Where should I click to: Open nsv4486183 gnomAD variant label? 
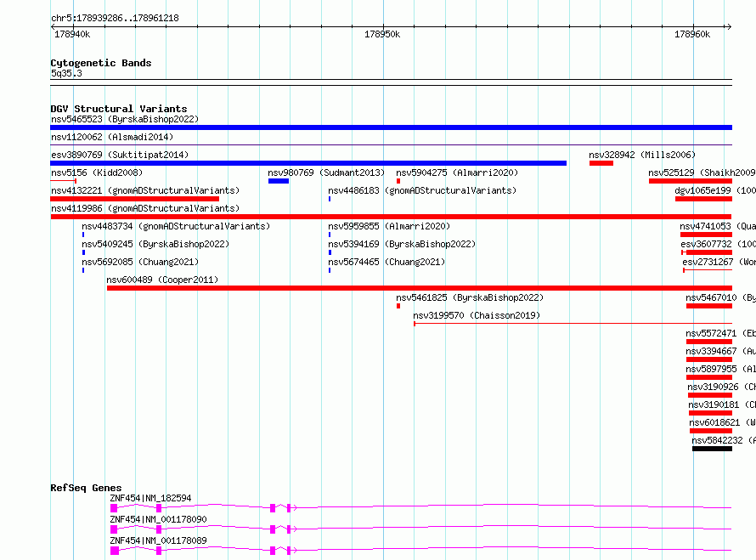[422, 190]
